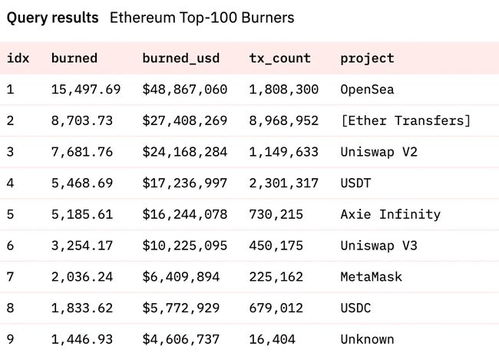Click the tx_count column header
The height and width of the screenshot is (363, 499).
[280, 58]
